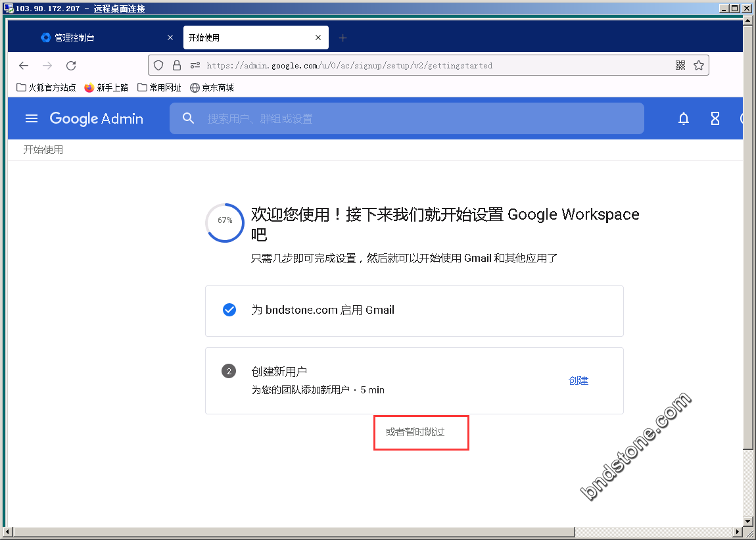Click the 为 bndstone.com 启用 Gmail step
The height and width of the screenshot is (540, 756).
pyautogui.click(x=414, y=310)
